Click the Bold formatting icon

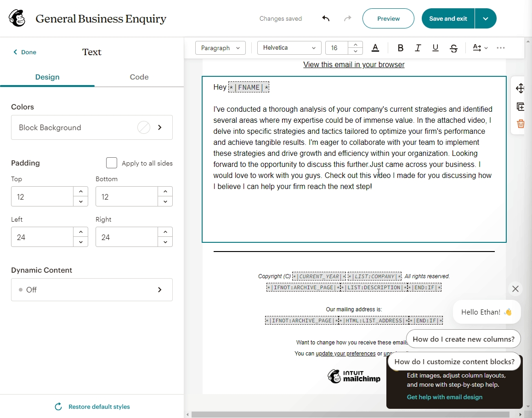(401, 48)
